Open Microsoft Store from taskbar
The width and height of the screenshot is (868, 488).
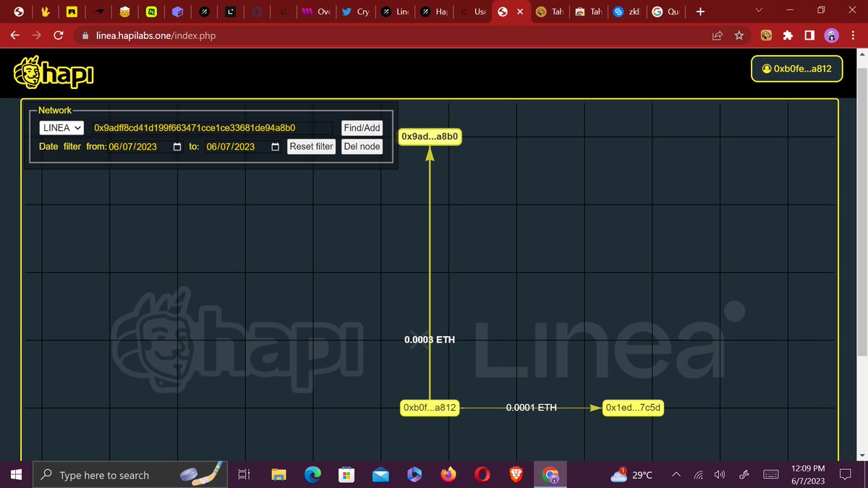346,475
